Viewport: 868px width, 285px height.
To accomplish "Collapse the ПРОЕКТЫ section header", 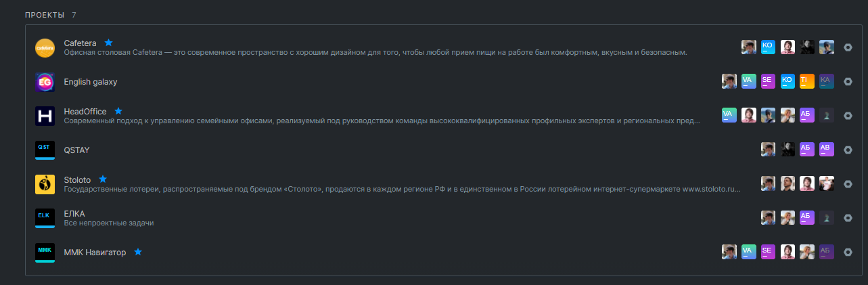I will coord(45,14).
